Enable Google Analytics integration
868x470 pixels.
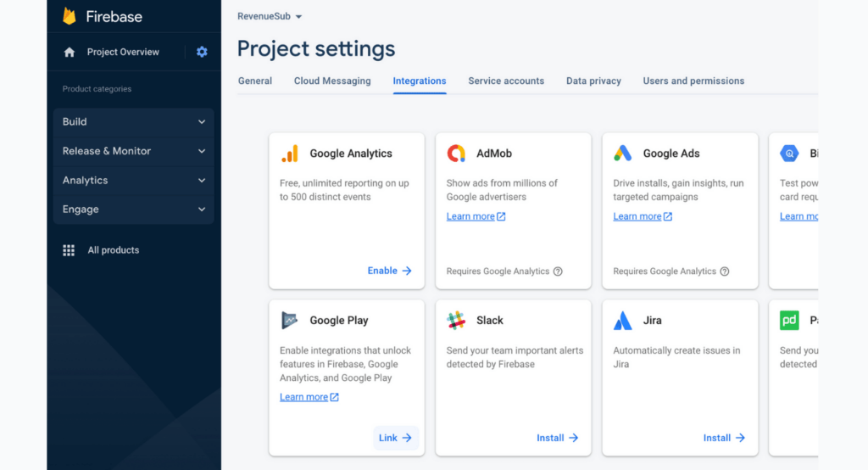[390, 271]
